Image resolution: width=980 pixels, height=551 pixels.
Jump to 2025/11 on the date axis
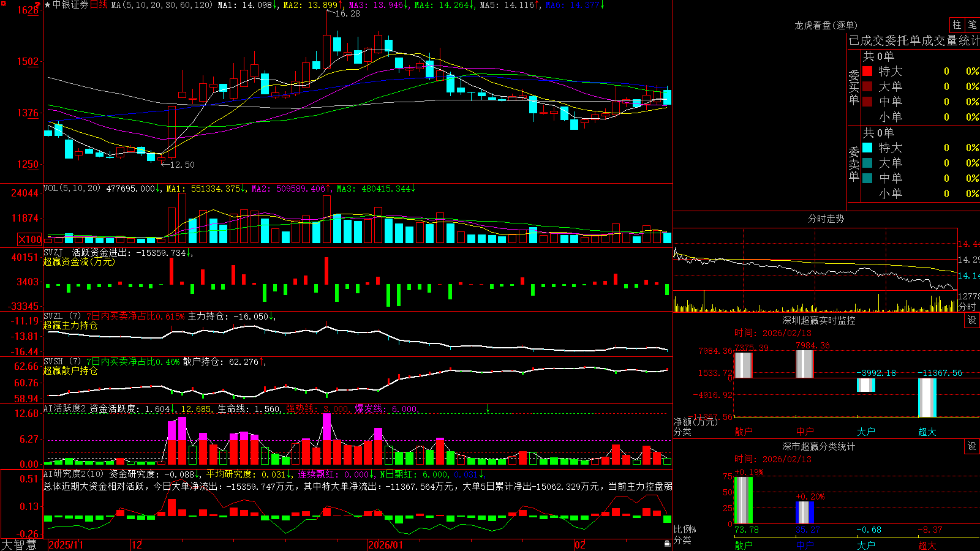[x=66, y=545]
